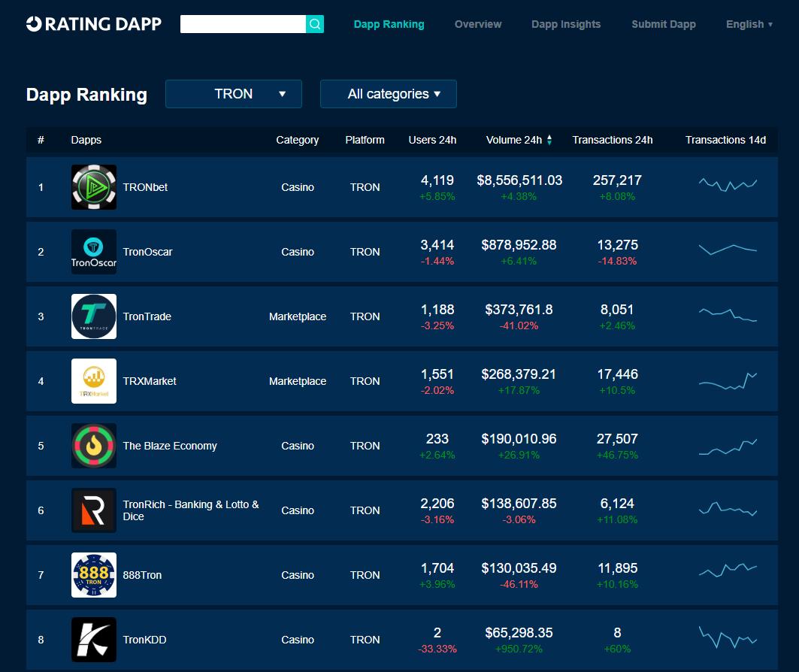The width and height of the screenshot is (799, 672).
Task: Click The Blaze Economy flame icon
Action: (94, 446)
